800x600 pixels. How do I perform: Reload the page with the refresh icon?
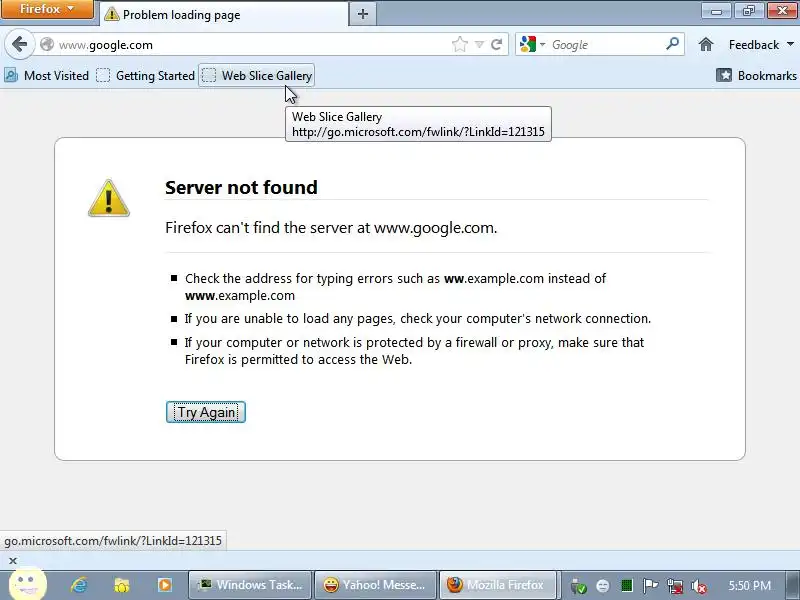pos(496,44)
